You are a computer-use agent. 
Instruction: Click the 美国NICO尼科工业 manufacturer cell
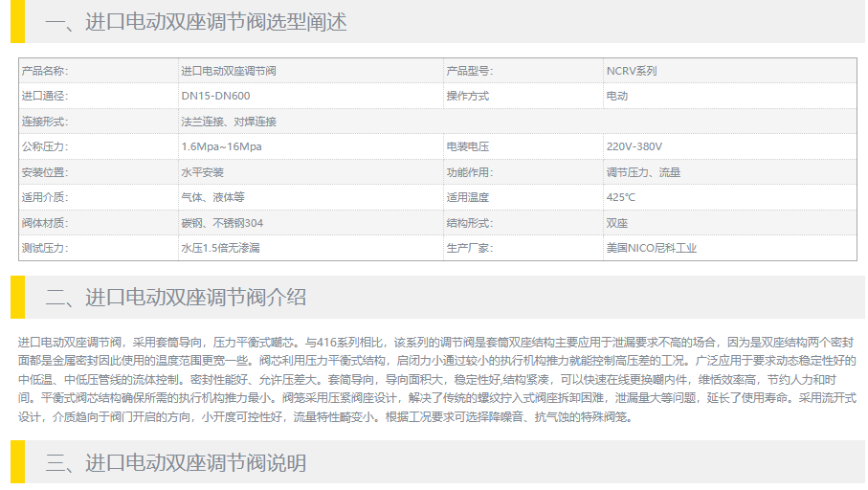tap(651, 248)
